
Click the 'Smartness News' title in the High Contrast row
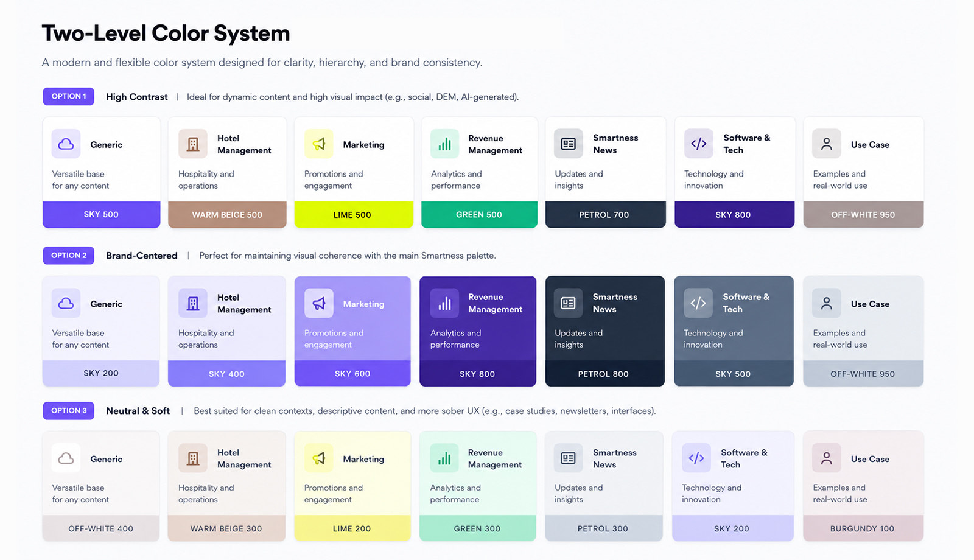point(615,144)
